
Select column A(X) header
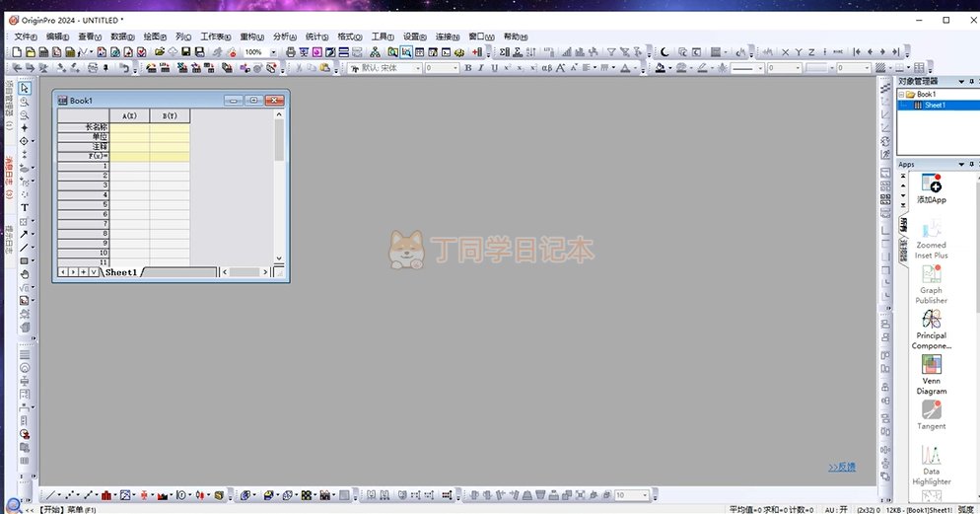(129, 116)
